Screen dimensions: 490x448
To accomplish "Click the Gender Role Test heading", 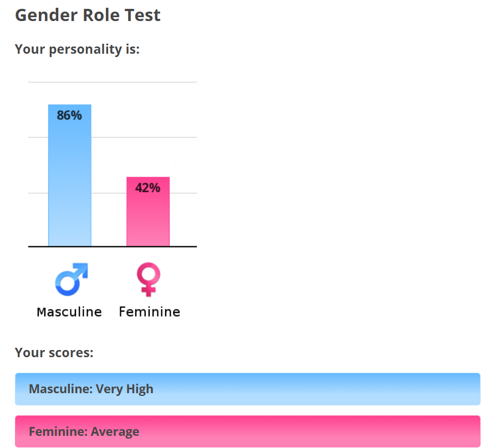I will click(88, 15).
